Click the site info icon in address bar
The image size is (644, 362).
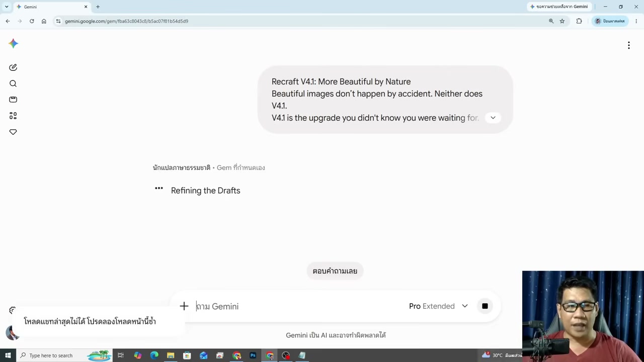coord(58,21)
